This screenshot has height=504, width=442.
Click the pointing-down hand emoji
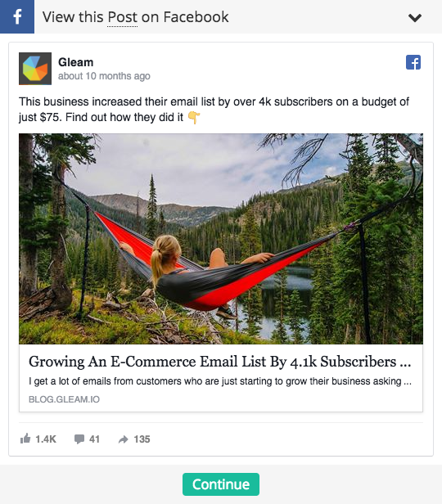coord(194,117)
